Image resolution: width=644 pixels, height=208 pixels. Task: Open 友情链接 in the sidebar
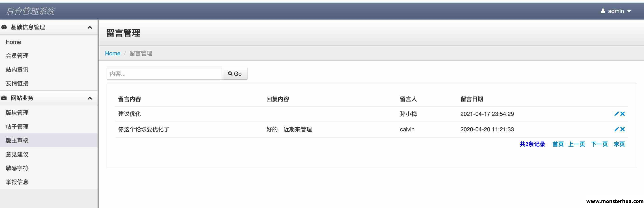(x=49, y=83)
